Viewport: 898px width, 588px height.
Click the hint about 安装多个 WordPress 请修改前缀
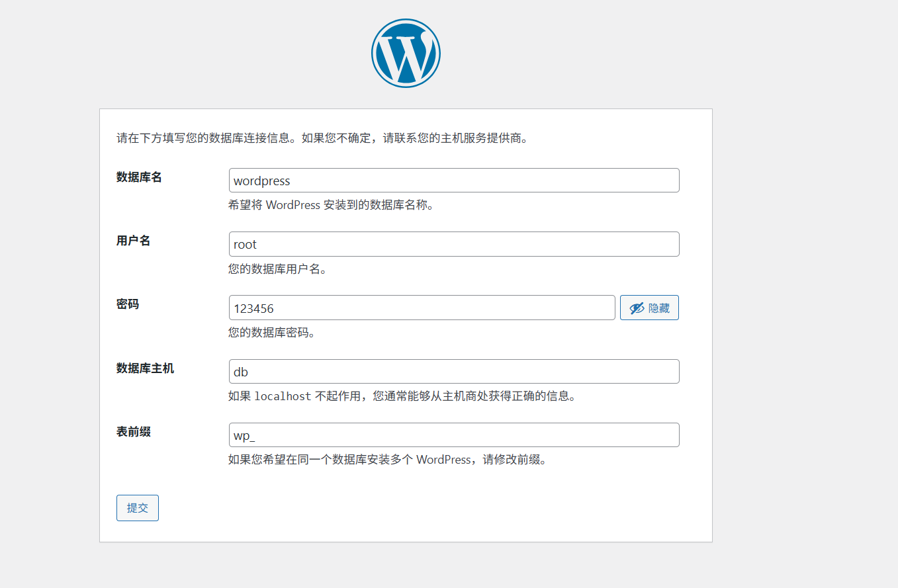[389, 460]
